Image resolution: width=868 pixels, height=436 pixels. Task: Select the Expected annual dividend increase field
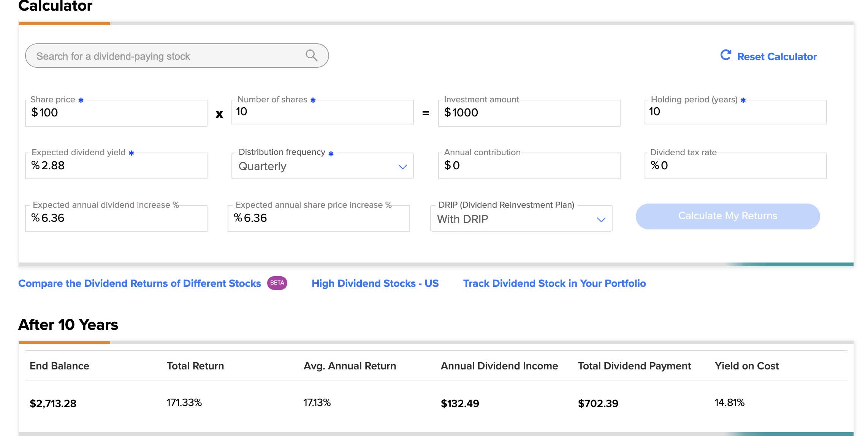pyautogui.click(x=116, y=218)
